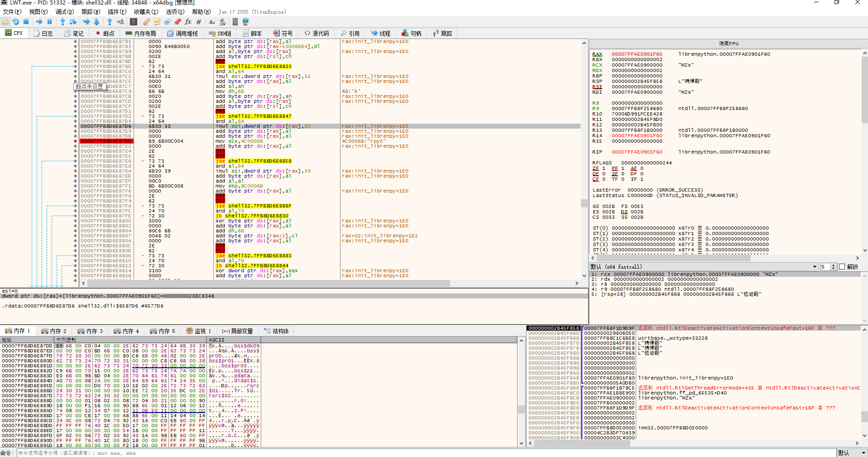The image size is (868, 457).
Task: Pause execution with the pause icon
Action: [50, 22]
